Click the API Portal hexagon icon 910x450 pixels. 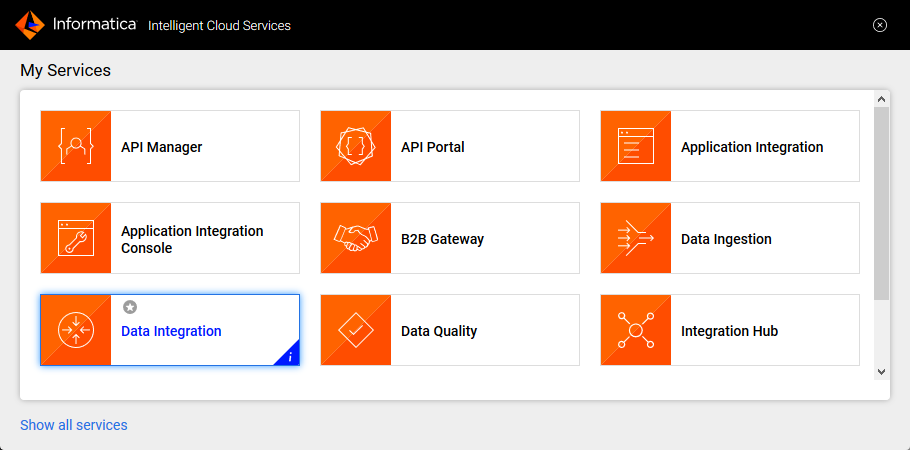pyautogui.click(x=356, y=147)
